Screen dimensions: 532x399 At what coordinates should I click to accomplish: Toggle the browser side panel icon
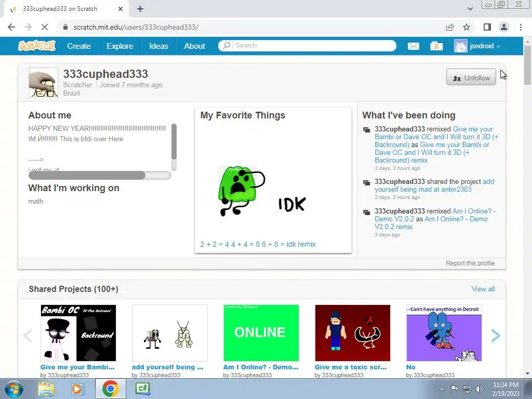pyautogui.click(x=487, y=27)
